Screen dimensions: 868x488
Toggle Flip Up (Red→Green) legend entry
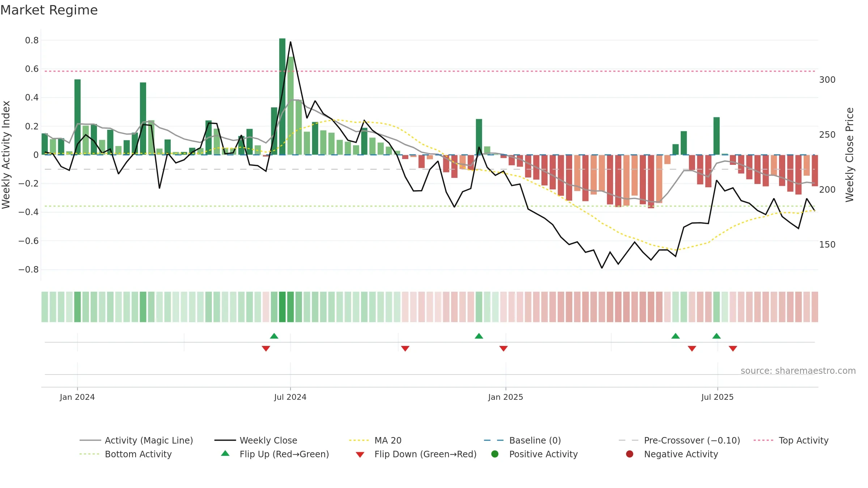(x=275, y=454)
